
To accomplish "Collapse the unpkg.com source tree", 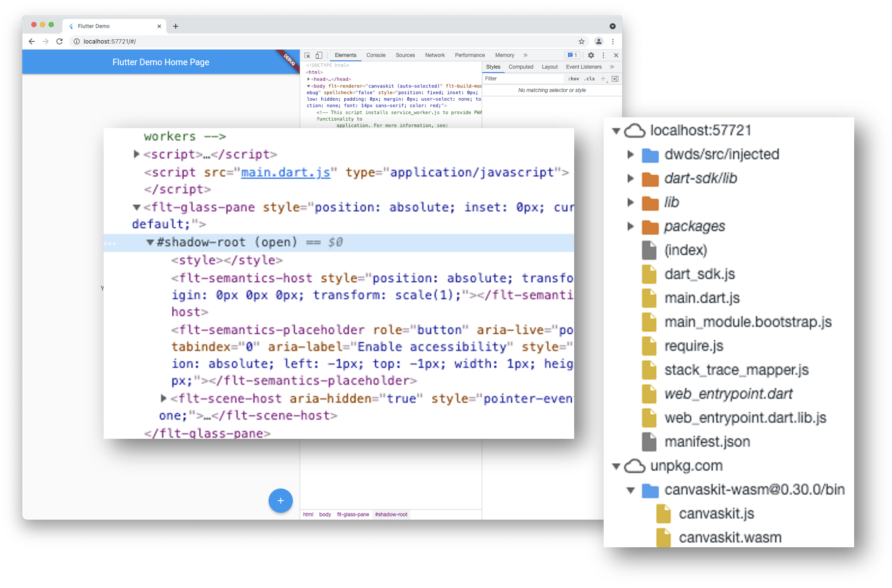I will pyautogui.click(x=616, y=466).
